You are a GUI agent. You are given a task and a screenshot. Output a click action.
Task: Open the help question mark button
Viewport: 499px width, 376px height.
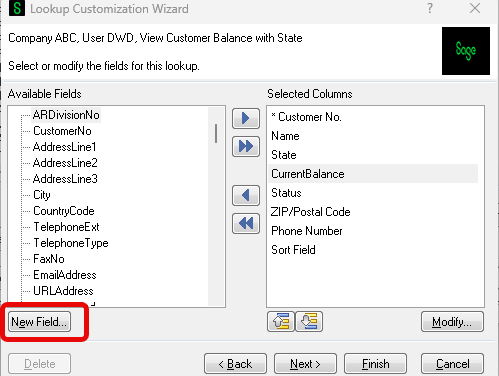(x=430, y=8)
